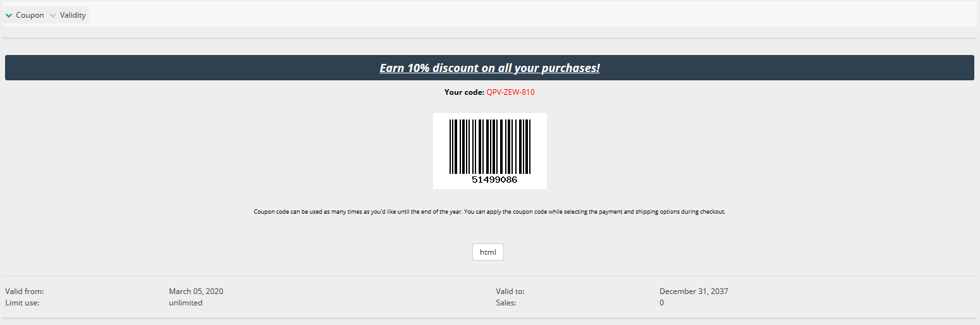This screenshot has height=325, width=980.
Task: Click the html button
Action: [488, 252]
